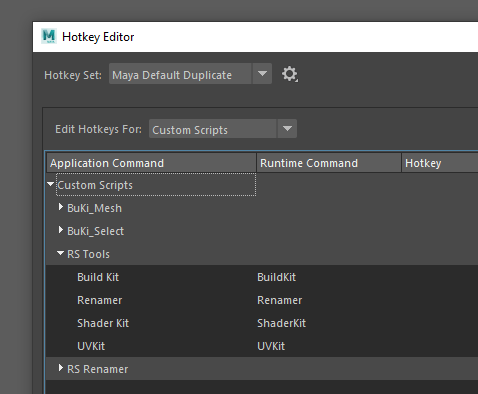
Task: Select the UVKit application command
Action: 91,346
